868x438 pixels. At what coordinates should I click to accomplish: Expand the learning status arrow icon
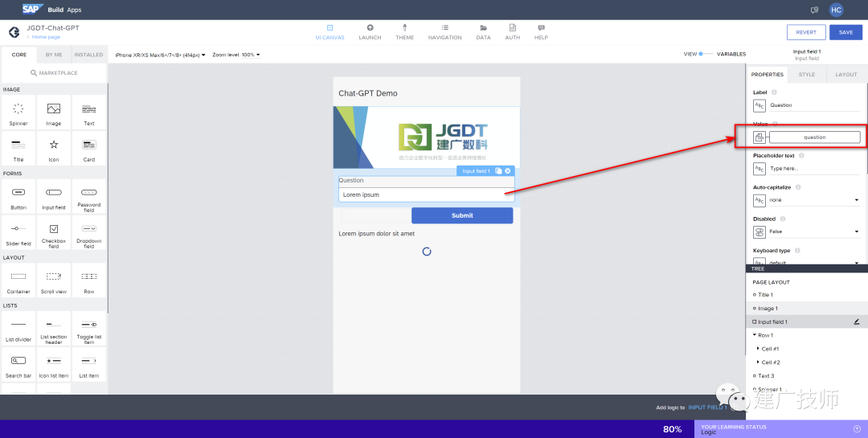(x=857, y=429)
